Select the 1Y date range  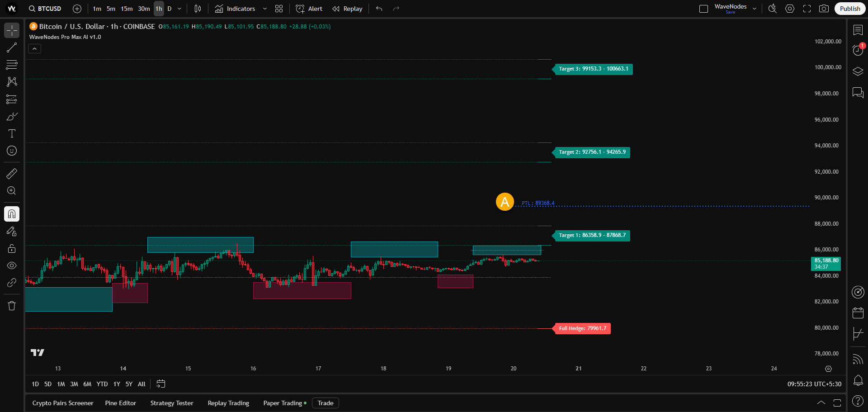tap(116, 384)
